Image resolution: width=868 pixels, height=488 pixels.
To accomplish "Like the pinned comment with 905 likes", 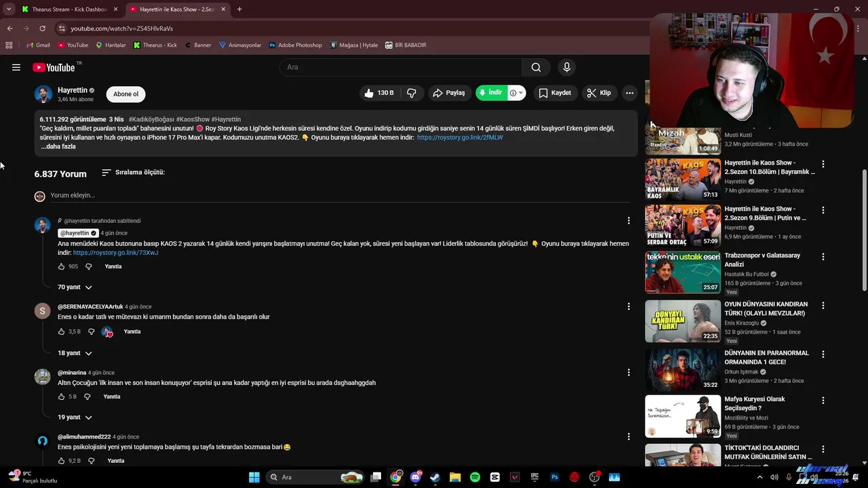I will (62, 266).
